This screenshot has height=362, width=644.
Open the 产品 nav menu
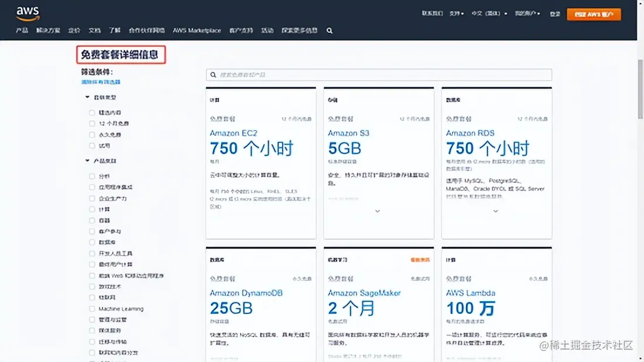[22, 30]
